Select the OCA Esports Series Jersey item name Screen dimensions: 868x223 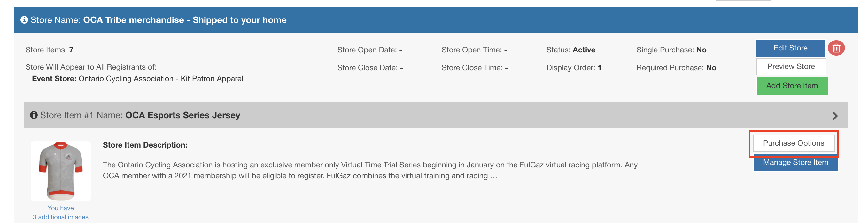pyautogui.click(x=182, y=115)
